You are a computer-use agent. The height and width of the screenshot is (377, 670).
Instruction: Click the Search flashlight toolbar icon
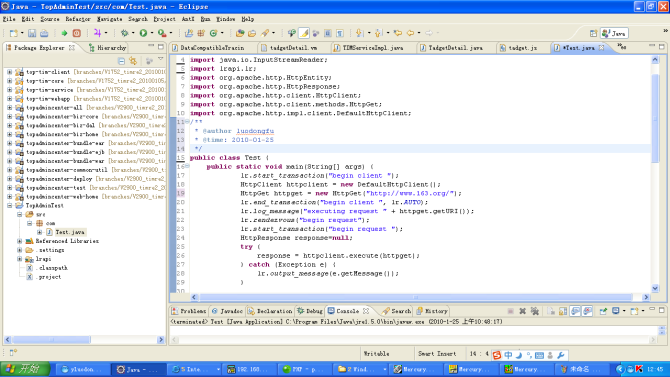(265, 33)
